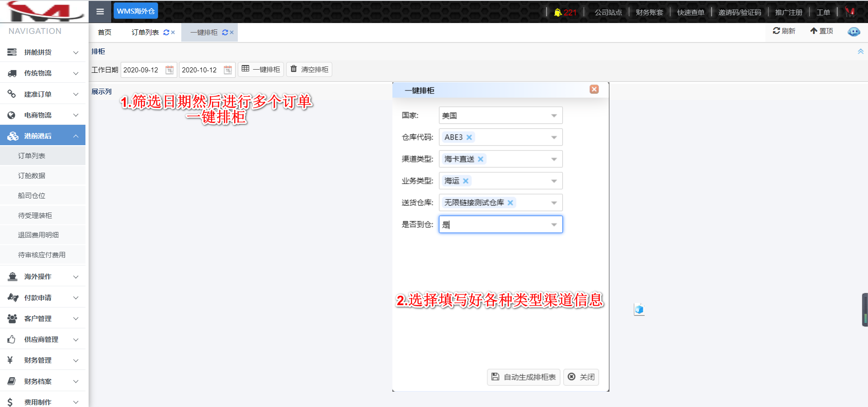Click the WMS海外仓 button
The image size is (868, 407).
click(136, 11)
